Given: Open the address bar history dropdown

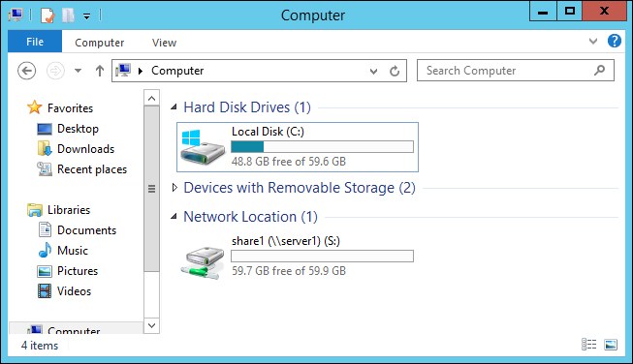Looking at the screenshot, I should (x=373, y=72).
